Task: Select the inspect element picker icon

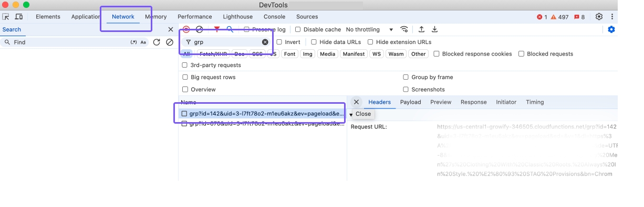Action: (x=6, y=17)
